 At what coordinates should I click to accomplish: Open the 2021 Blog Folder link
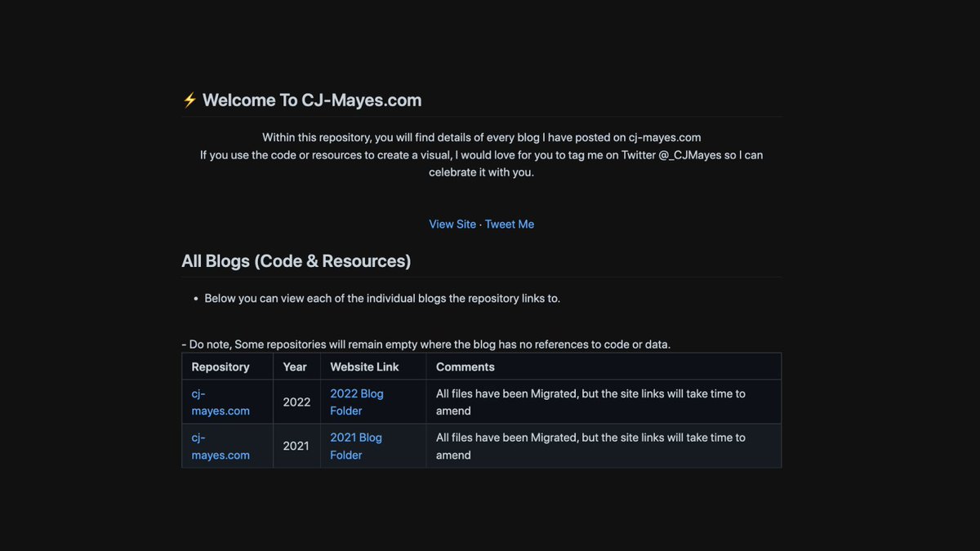point(356,446)
